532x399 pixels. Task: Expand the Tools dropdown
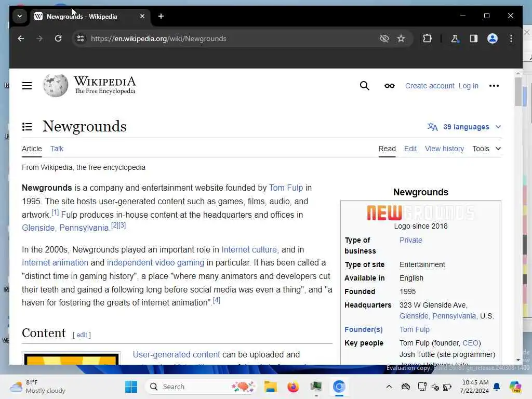[x=486, y=149]
